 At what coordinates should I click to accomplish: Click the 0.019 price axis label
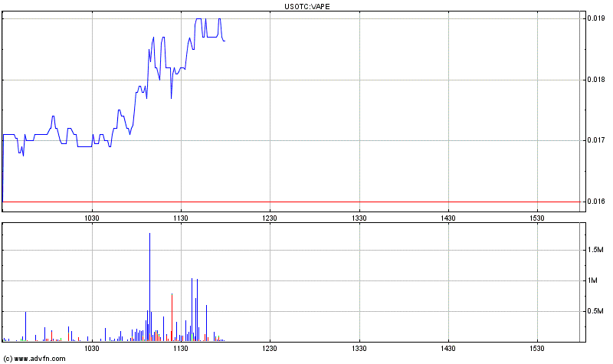pyautogui.click(x=596, y=18)
